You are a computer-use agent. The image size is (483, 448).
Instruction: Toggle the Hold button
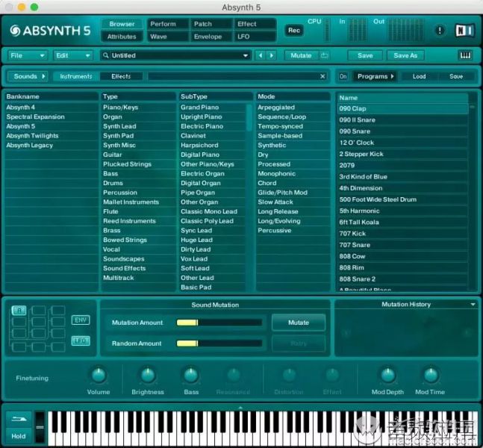[19, 436]
